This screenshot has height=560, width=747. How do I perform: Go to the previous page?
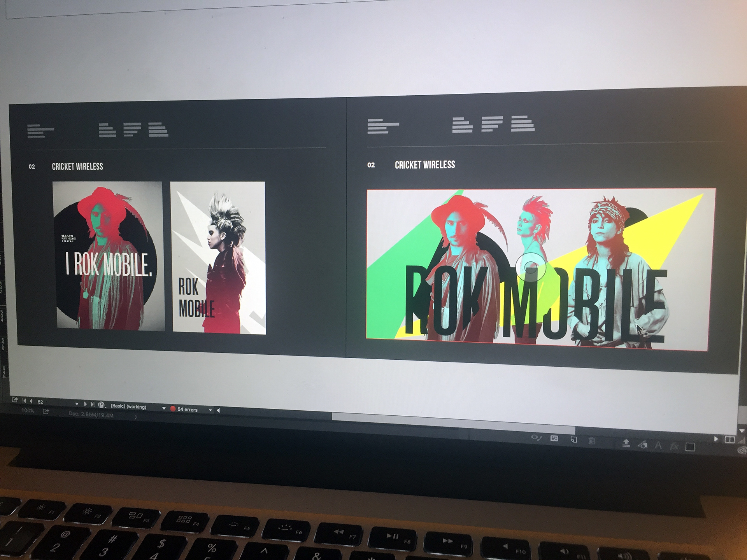(31, 401)
